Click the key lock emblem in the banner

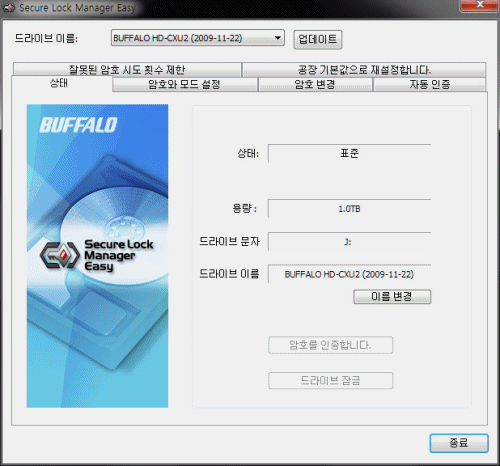tap(60, 255)
